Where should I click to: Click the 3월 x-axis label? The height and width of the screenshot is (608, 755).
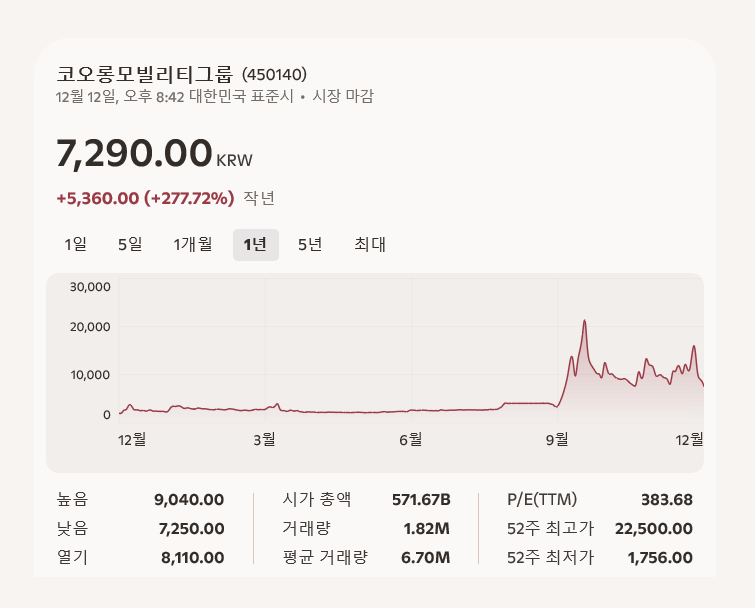pos(264,439)
